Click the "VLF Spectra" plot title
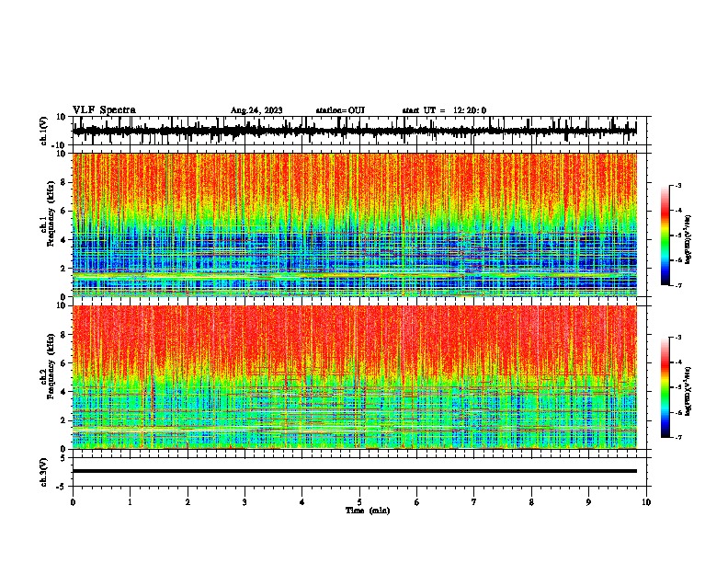The width and height of the screenshot is (728, 563). (104, 110)
